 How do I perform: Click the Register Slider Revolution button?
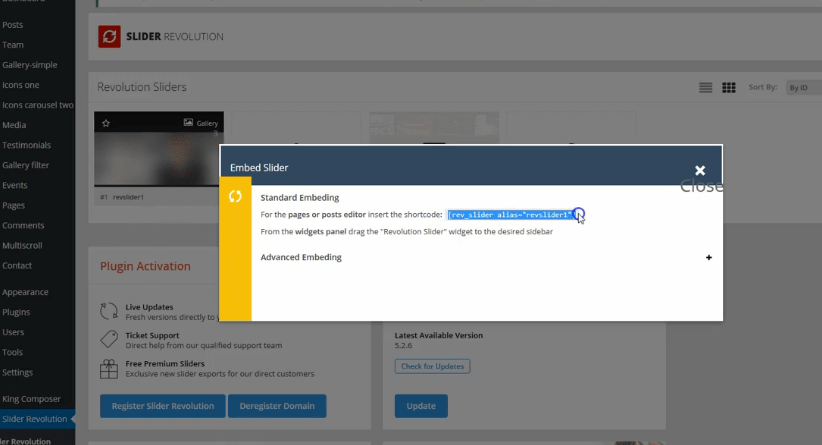click(x=161, y=406)
